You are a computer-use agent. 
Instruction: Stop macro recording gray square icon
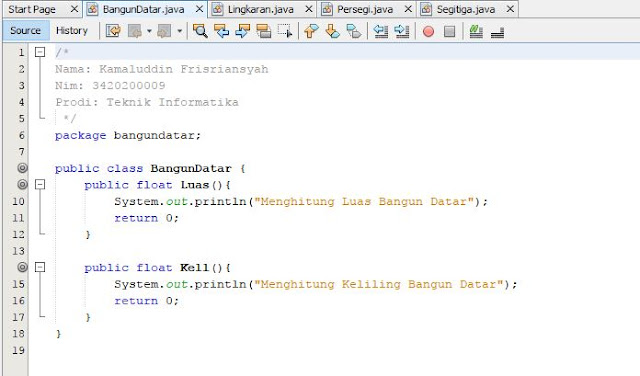pos(449,31)
